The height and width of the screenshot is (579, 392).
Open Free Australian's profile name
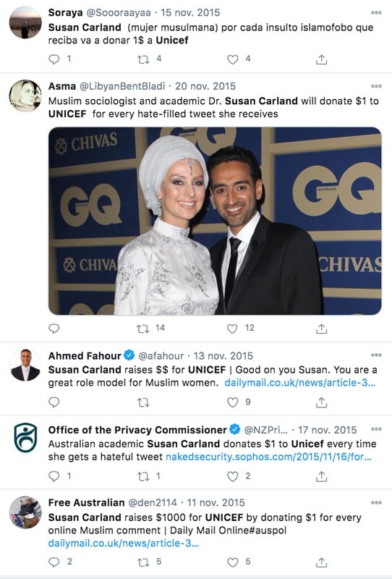pos(86,502)
